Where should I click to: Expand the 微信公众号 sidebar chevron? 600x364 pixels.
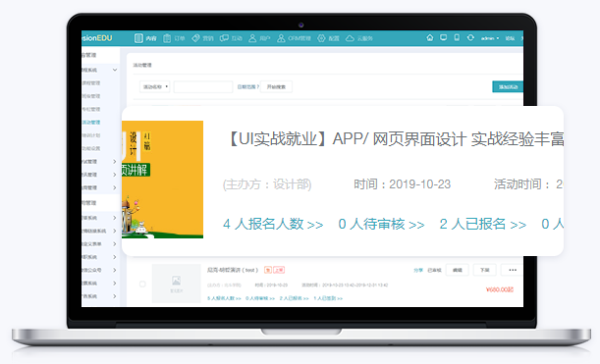(x=115, y=270)
